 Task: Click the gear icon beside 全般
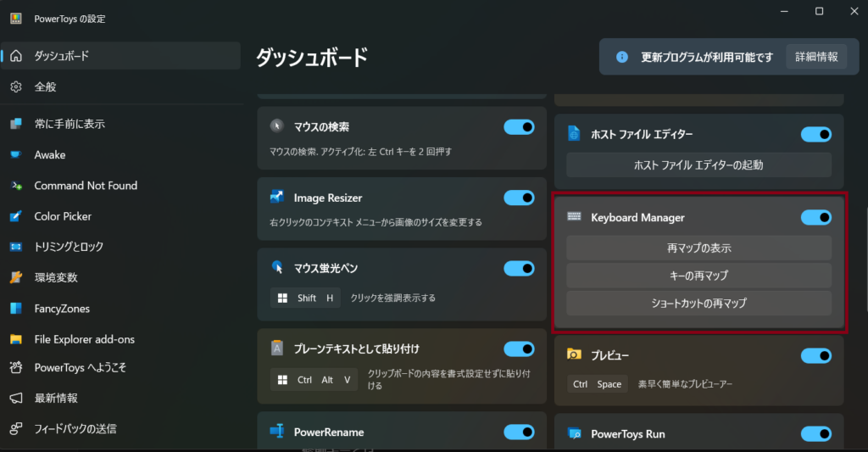pyautogui.click(x=16, y=87)
